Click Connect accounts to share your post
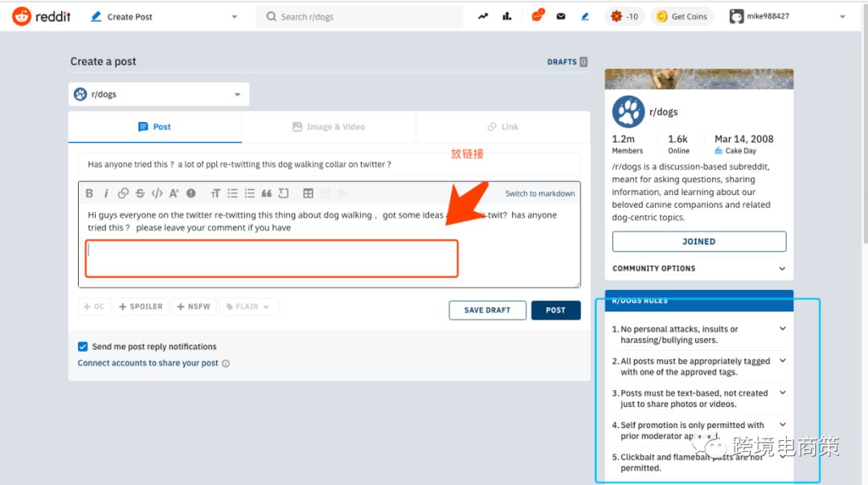The height and width of the screenshot is (485, 868). [x=148, y=363]
